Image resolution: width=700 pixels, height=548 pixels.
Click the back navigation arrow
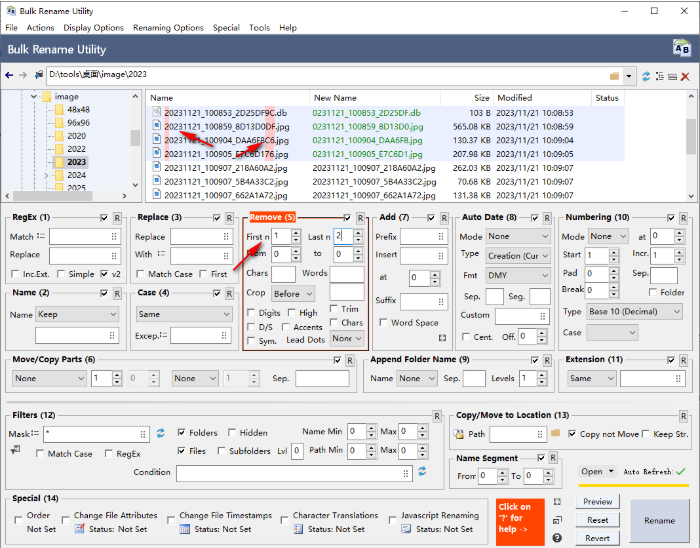[9, 75]
